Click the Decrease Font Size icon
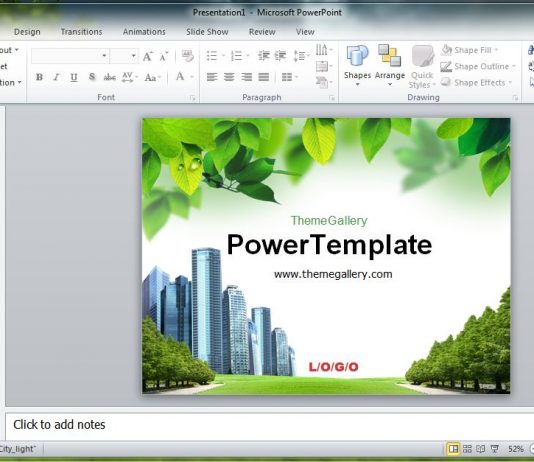This screenshot has height=462, width=534. click(164, 56)
